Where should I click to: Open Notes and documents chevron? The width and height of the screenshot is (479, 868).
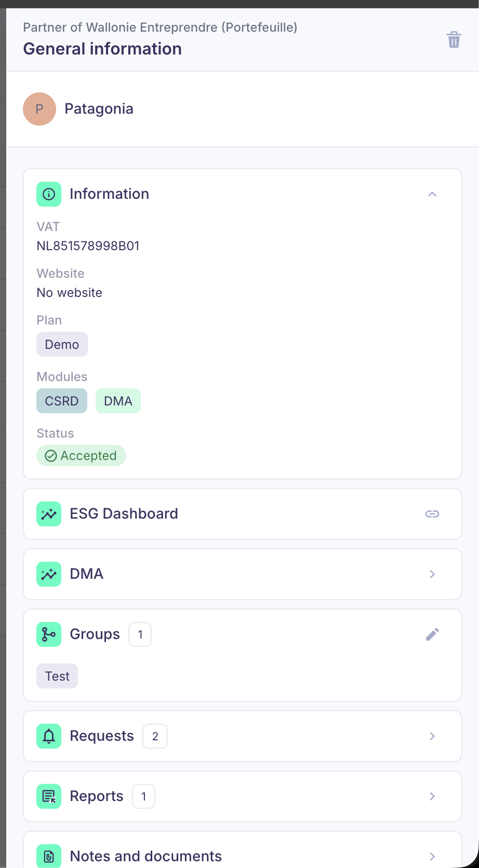coord(432,856)
